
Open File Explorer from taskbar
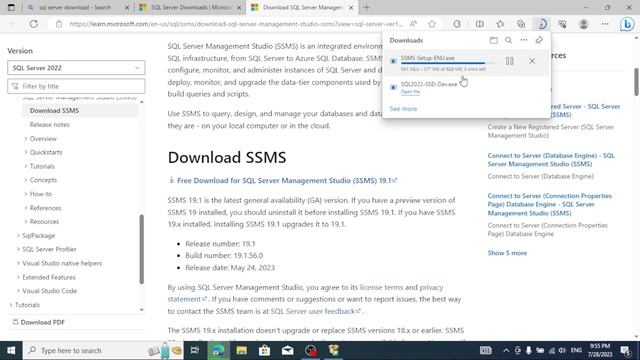(x=241, y=350)
